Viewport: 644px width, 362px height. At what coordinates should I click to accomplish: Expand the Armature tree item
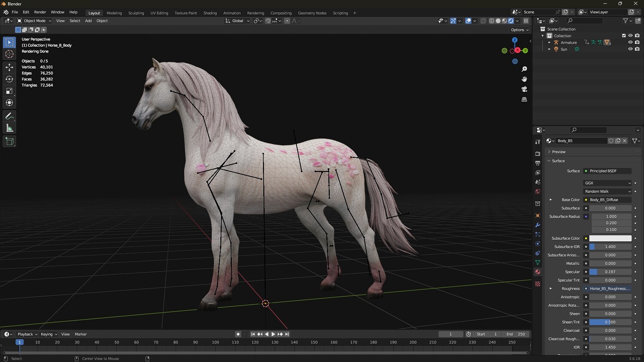(x=549, y=42)
